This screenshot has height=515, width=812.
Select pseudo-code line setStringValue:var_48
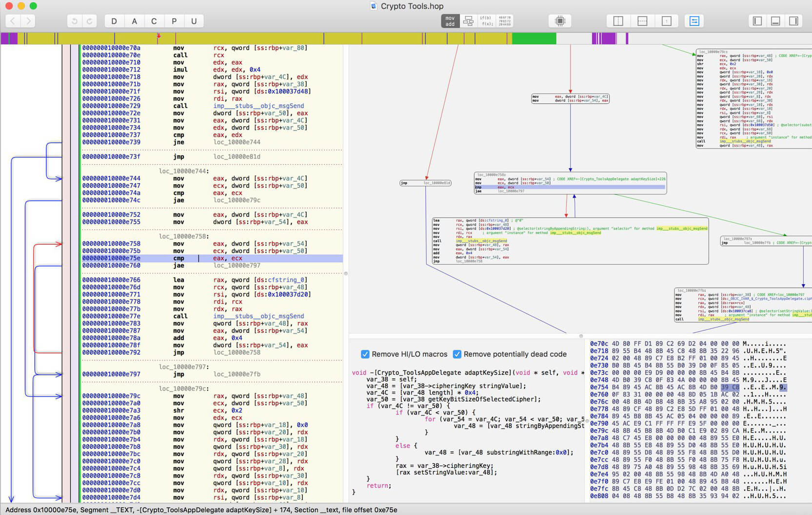[x=446, y=472]
